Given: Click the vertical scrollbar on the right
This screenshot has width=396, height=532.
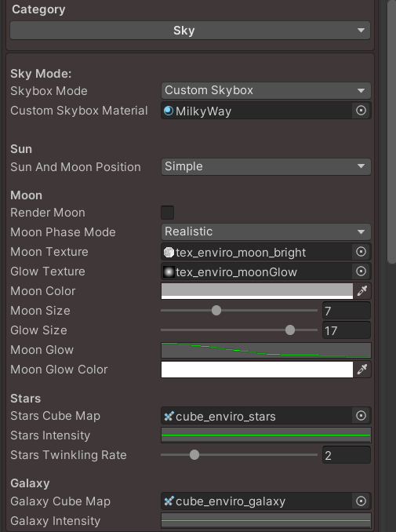Looking at the screenshot, I should [x=391, y=133].
